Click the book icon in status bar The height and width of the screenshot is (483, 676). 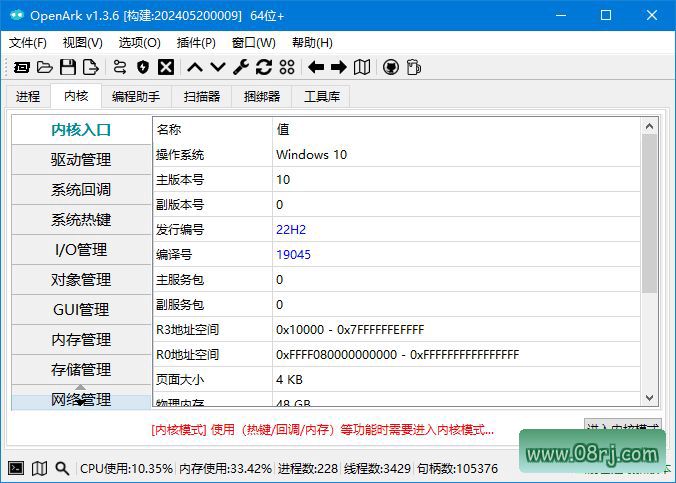click(39, 468)
